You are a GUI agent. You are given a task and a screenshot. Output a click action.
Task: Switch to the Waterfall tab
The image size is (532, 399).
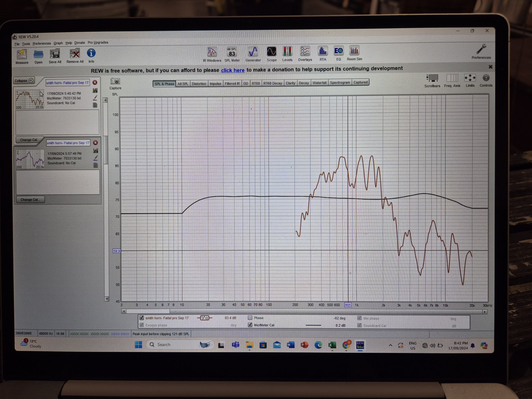tap(319, 83)
